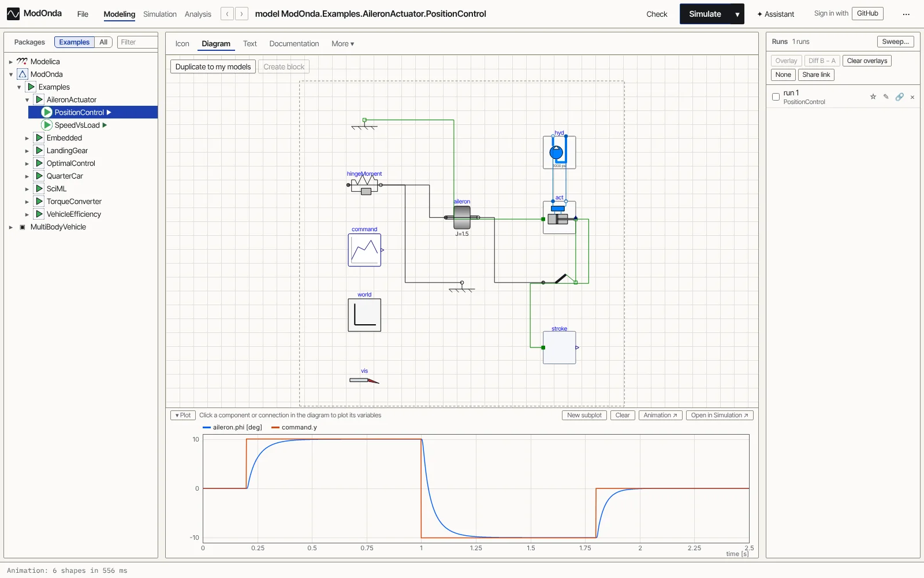Open the File menu

point(83,14)
